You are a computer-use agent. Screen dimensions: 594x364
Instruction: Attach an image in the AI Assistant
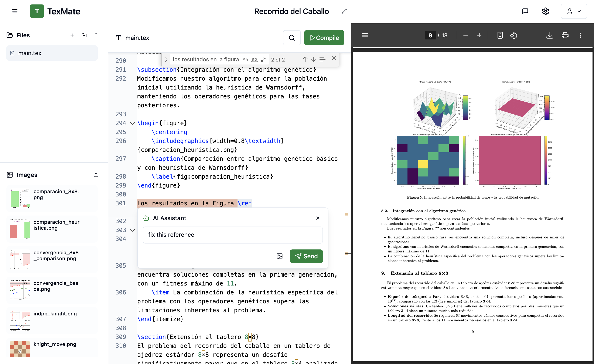point(279,256)
